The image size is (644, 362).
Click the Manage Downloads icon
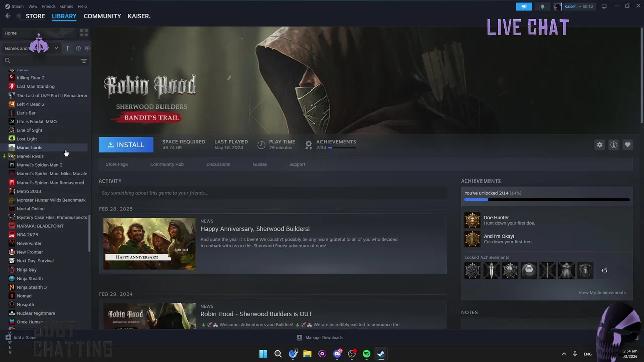click(x=299, y=338)
